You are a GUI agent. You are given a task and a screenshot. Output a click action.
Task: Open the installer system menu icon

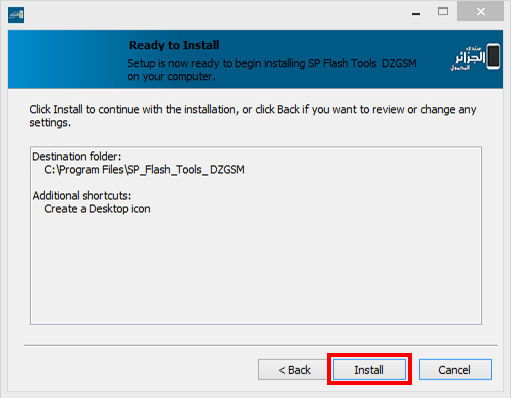coord(16,15)
